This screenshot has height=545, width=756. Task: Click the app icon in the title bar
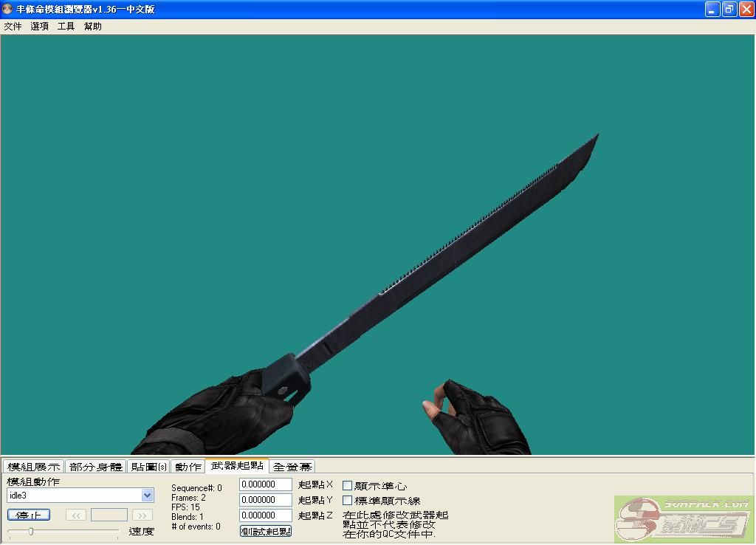[8, 9]
